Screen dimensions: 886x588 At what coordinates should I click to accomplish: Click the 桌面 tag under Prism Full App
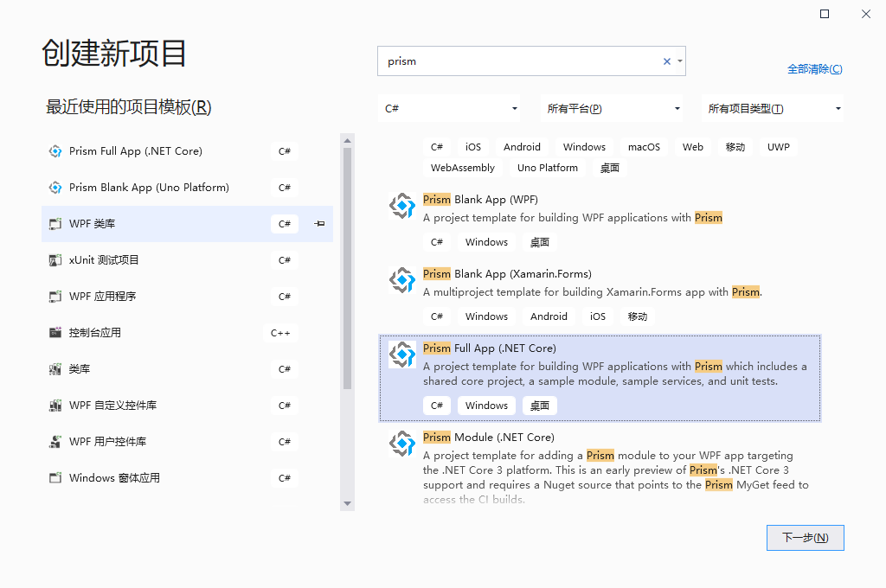(x=540, y=406)
